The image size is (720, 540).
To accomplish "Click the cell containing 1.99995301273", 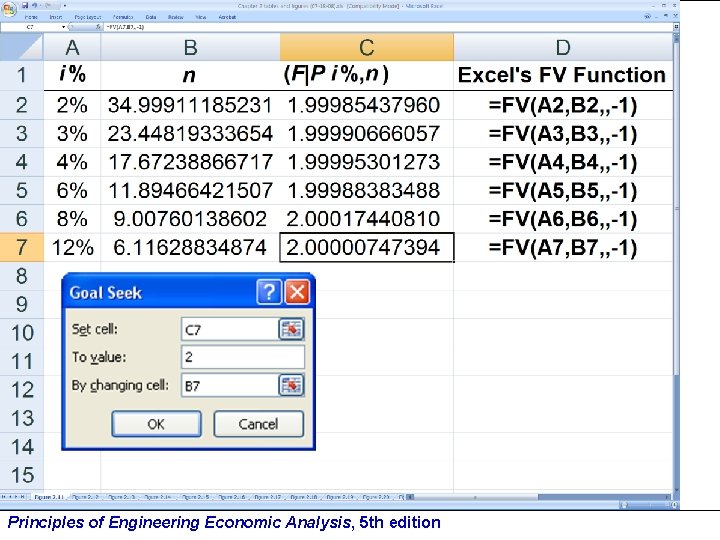I will tap(366, 162).
